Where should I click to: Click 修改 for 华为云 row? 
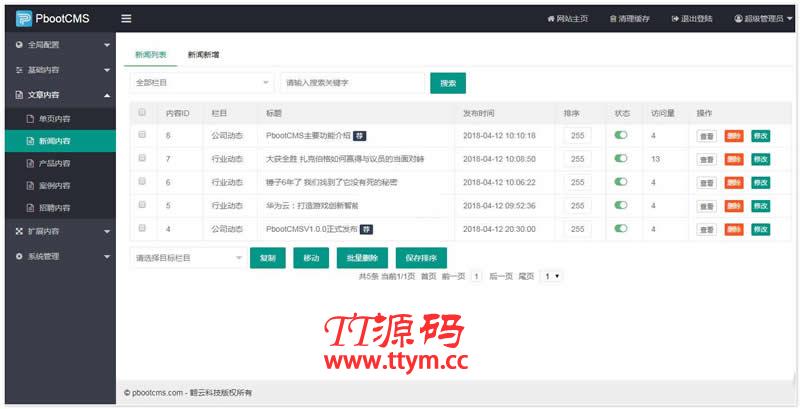(761, 206)
